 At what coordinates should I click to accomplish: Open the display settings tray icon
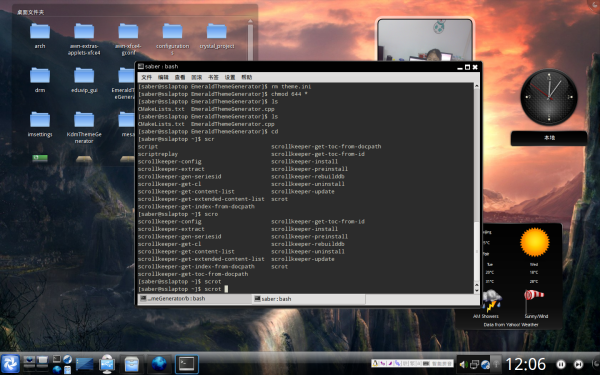474,364
